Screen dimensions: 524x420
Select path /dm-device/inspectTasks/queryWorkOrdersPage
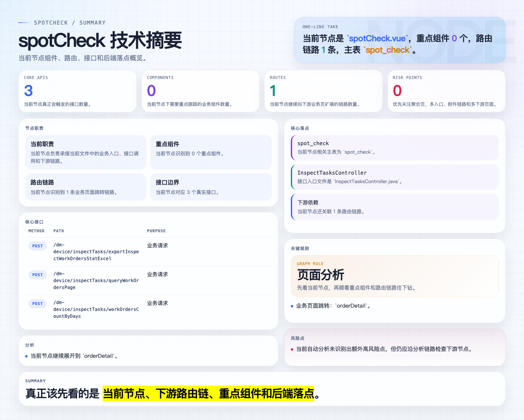tap(96, 280)
